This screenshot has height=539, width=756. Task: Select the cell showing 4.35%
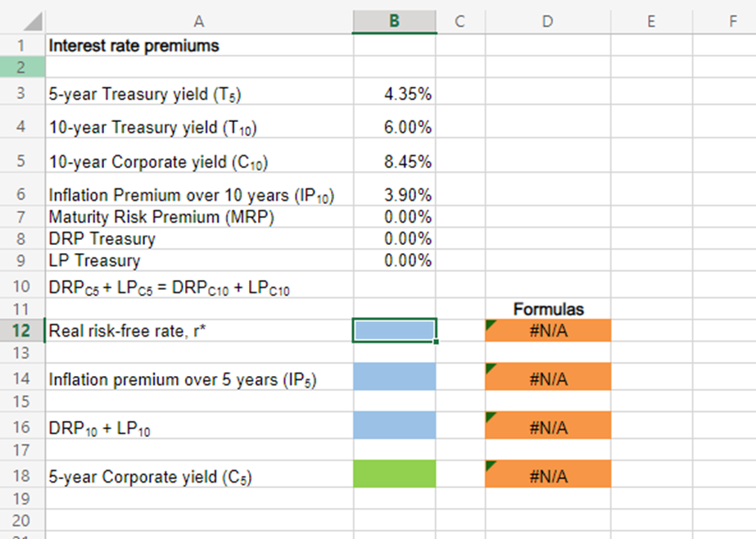click(x=393, y=93)
